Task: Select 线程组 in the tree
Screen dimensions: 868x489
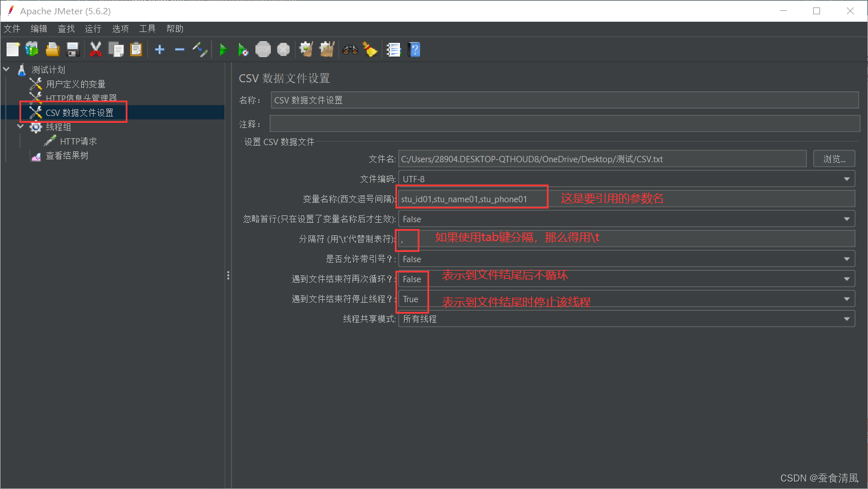Action: coord(58,127)
